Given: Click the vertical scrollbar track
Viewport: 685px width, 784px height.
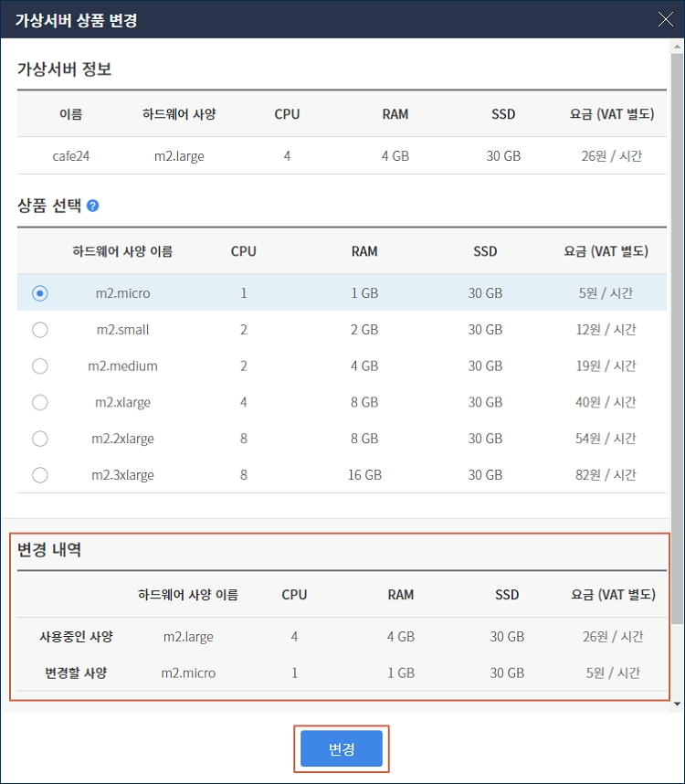Looking at the screenshot, I should [677, 658].
